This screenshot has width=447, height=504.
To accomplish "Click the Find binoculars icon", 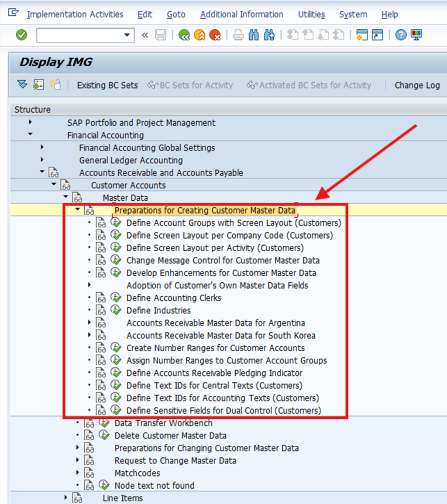I will click(x=254, y=35).
